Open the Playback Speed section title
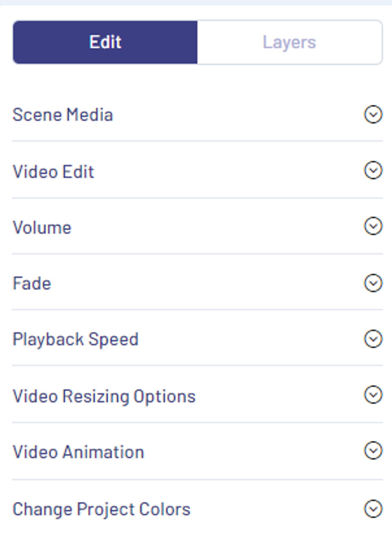This screenshot has height=536, width=392. click(76, 340)
